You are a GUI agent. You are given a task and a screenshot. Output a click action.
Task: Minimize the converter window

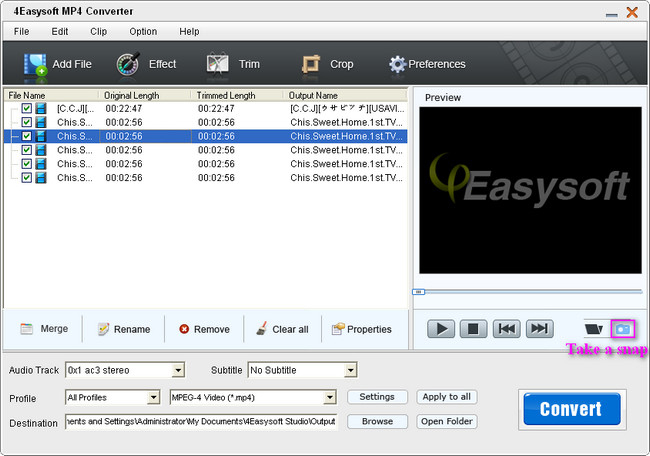pyautogui.click(x=611, y=14)
